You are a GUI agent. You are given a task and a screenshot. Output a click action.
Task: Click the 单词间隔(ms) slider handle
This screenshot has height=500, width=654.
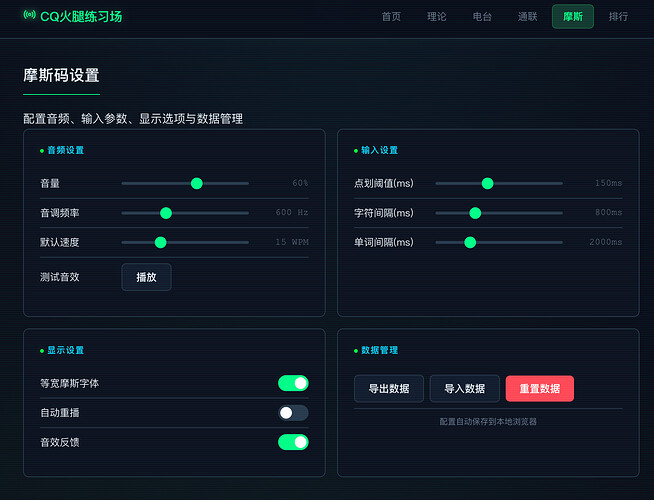coord(470,242)
